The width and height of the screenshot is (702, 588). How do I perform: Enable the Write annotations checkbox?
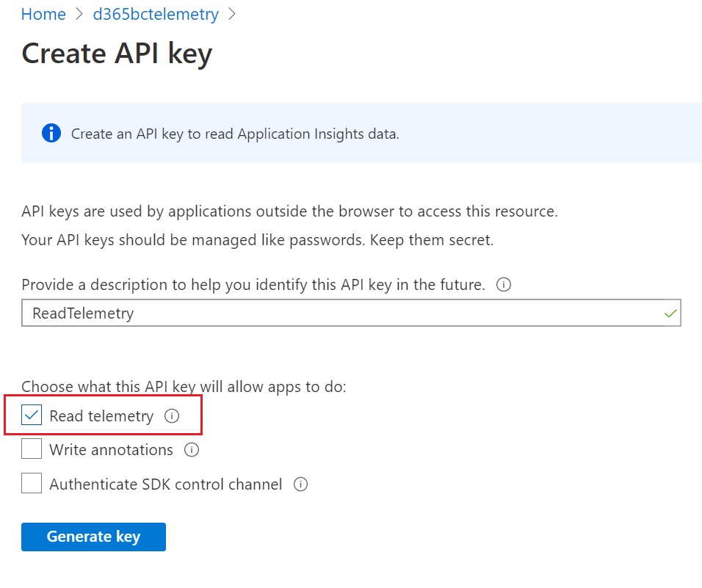[31, 449]
